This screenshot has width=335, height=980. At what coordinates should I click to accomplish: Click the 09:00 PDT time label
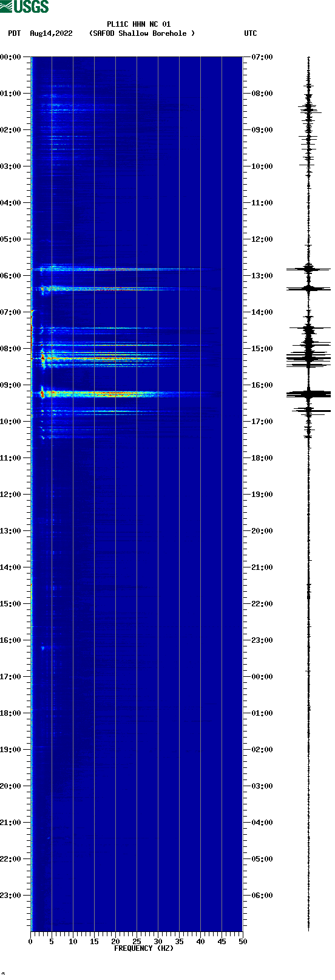tap(11, 385)
